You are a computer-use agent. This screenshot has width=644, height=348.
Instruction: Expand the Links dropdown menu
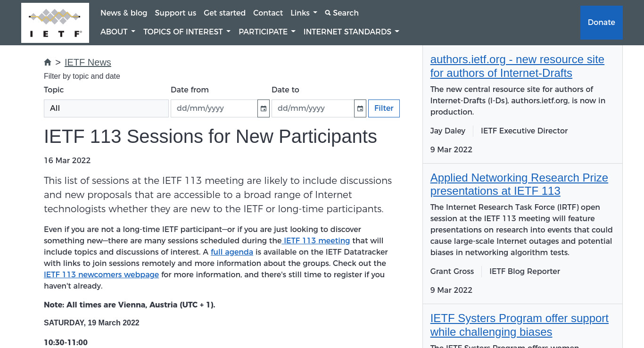304,13
